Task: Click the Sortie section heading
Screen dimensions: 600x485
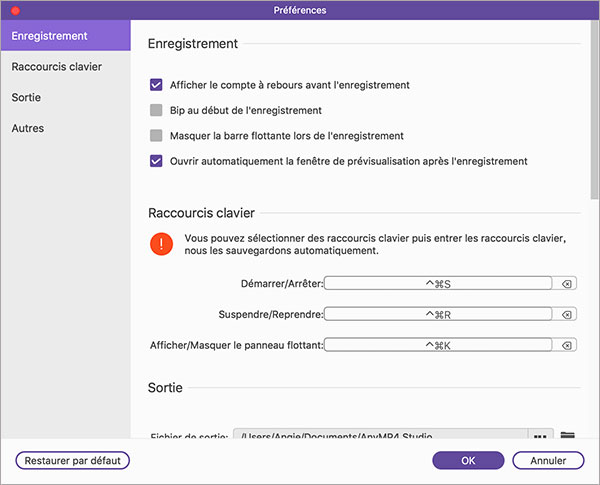Action: [x=165, y=388]
